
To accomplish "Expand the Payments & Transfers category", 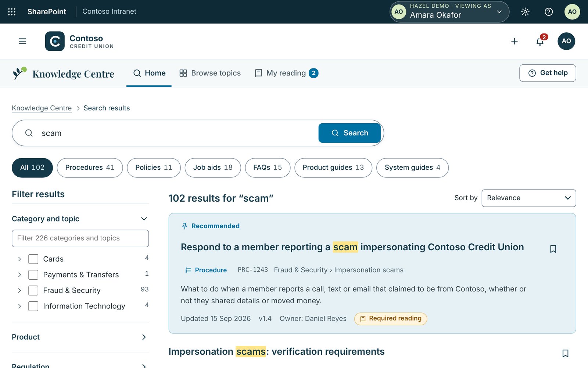I will click(19, 275).
